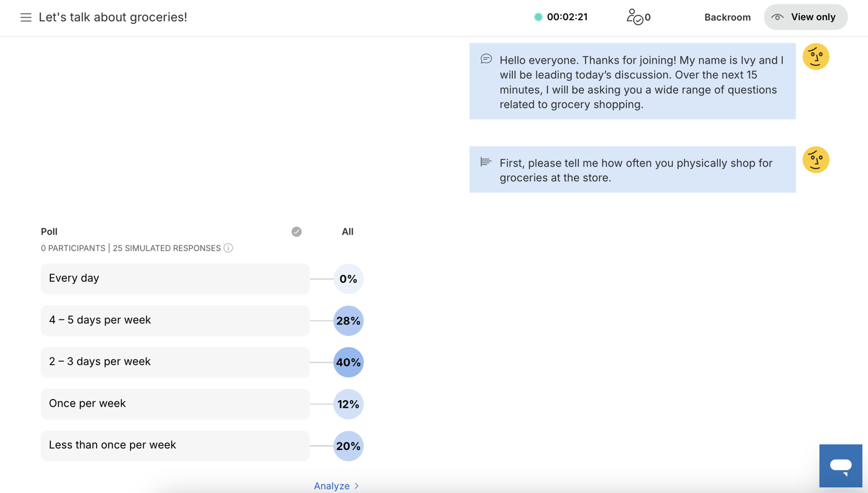Screen dimensions: 868x493
Task: Select the Every day poll option
Action: pyautogui.click(x=175, y=278)
